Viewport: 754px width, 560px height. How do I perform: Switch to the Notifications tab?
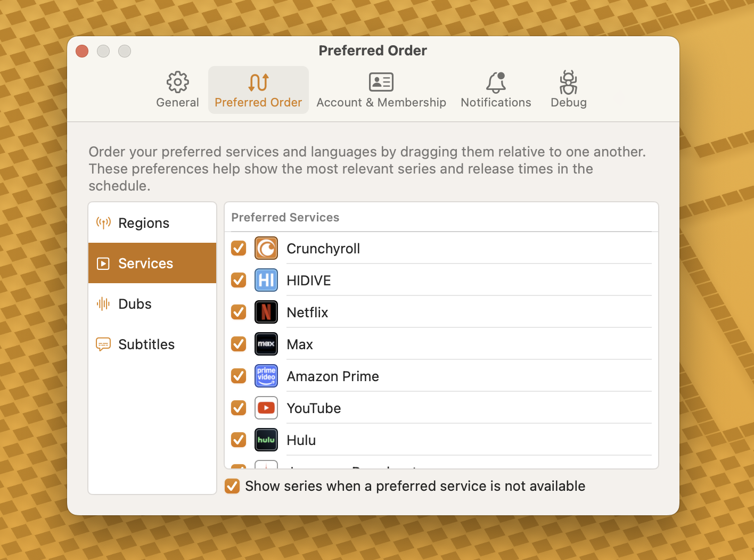(496, 89)
